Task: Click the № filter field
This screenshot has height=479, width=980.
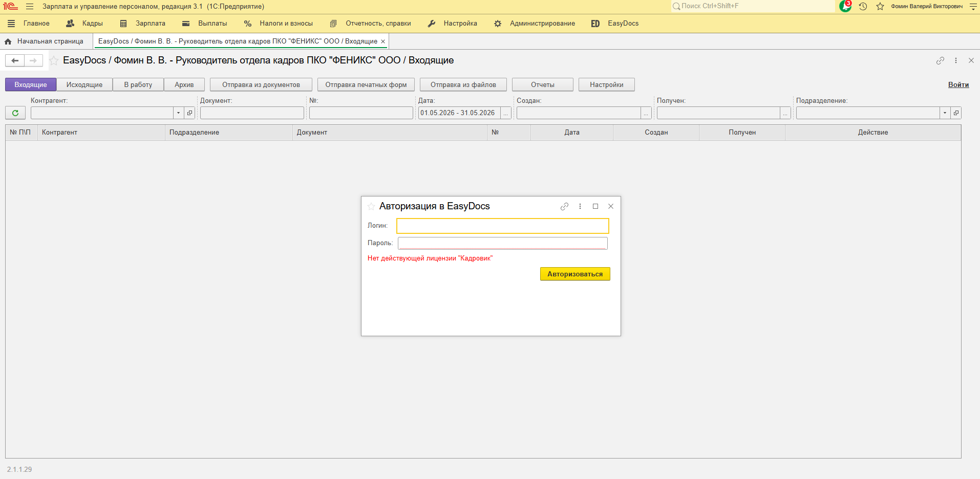Action: 361,113
